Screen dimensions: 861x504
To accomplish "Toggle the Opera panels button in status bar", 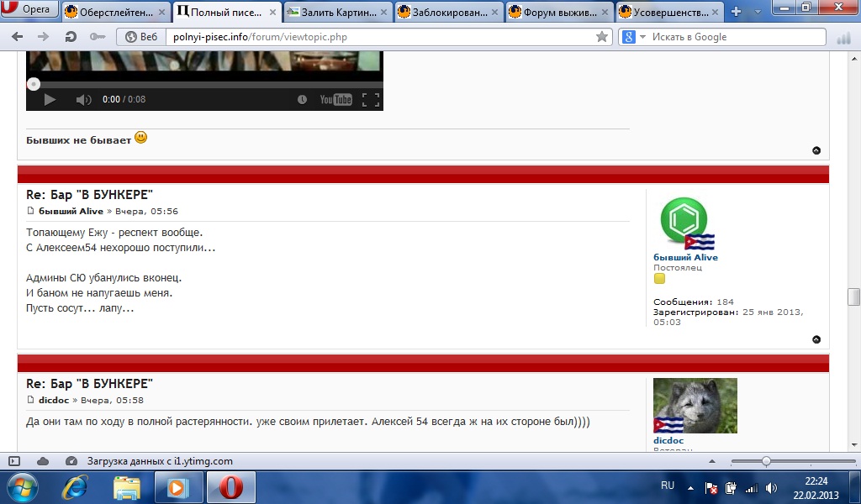I will point(14,461).
